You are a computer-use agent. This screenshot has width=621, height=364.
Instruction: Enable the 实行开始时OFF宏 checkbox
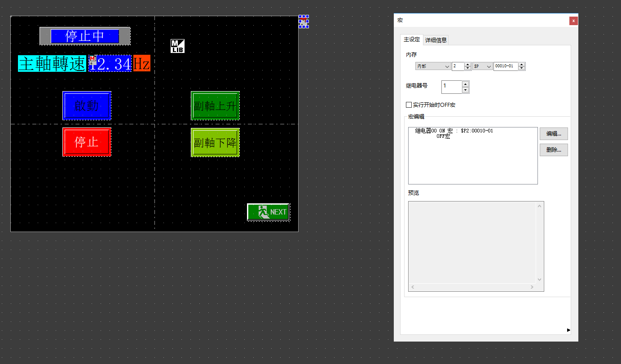(409, 105)
